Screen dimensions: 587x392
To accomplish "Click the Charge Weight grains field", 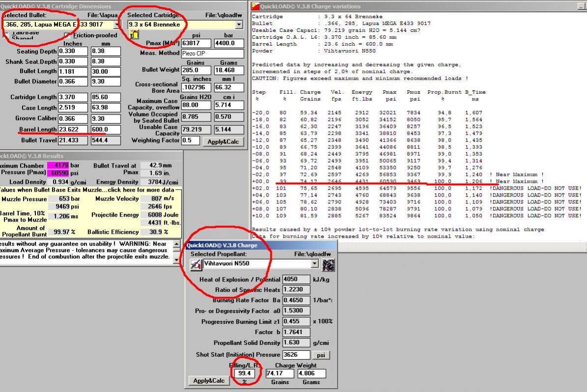I will [279, 373].
